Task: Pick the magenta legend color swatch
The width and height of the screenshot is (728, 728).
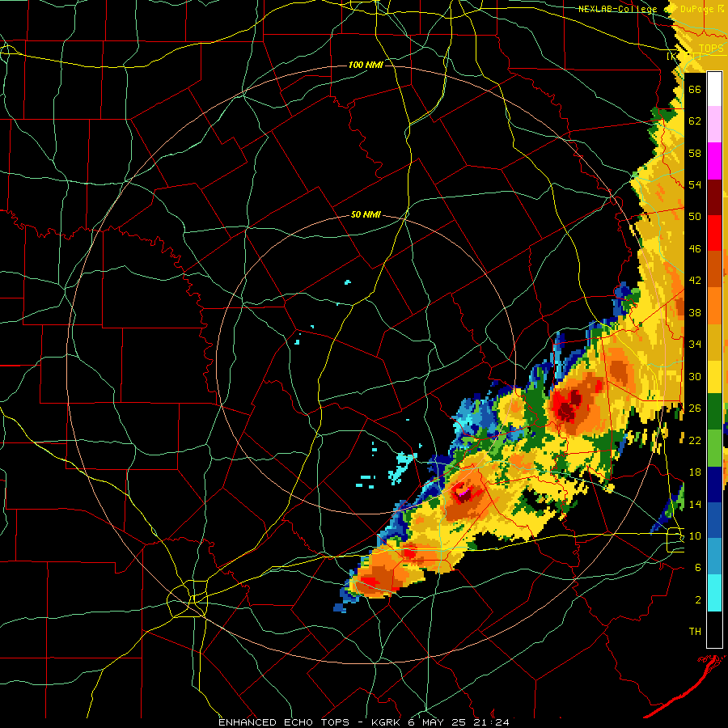Action: pos(714,161)
